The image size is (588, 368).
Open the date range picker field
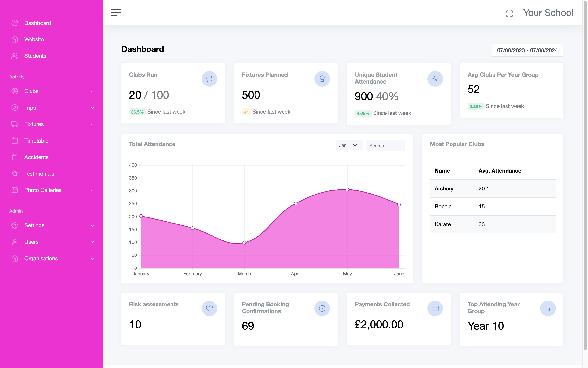tap(527, 50)
